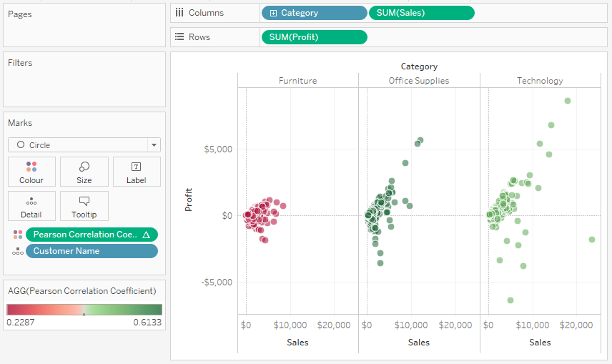This screenshot has height=364, width=612.
Task: Click colour icon beside Pearson Correlation pill
Action: pos(18,235)
